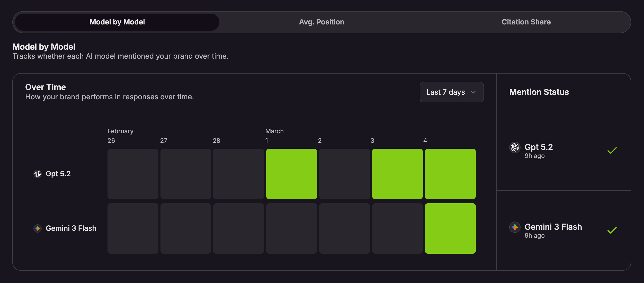Click Gemini 3 Flash label in Mention Status
The image size is (644, 283).
tap(553, 227)
